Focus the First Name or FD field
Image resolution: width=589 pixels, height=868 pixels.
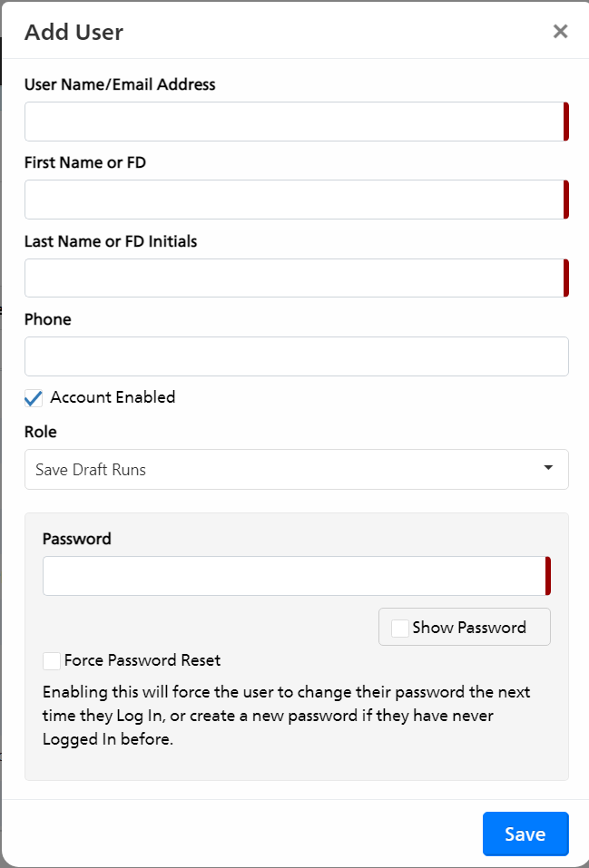coord(297,200)
